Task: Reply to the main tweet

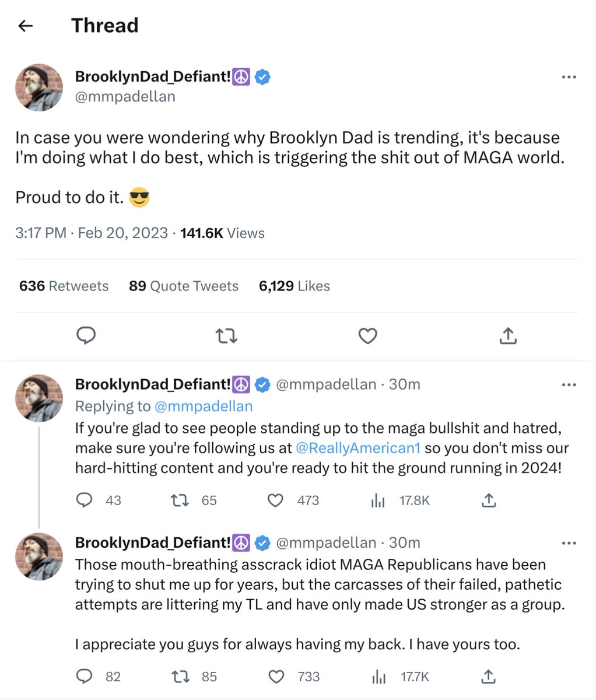Action: tap(86, 335)
